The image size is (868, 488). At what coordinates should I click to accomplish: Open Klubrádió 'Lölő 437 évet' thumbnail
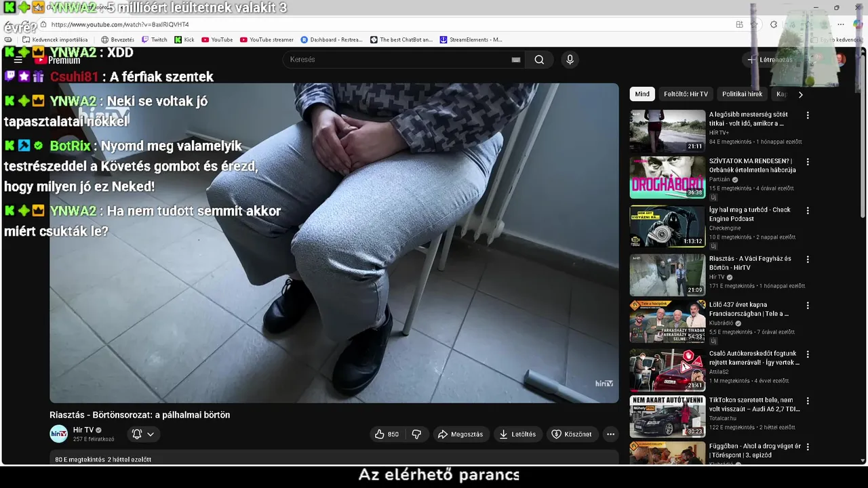pyautogui.click(x=667, y=321)
